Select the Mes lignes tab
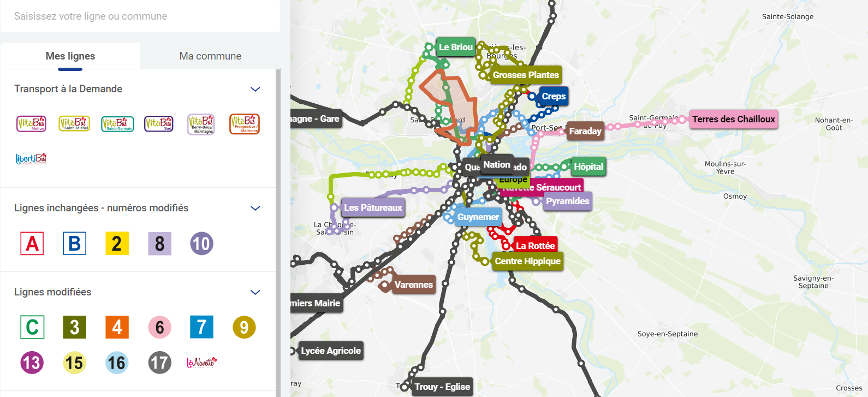 tap(70, 56)
